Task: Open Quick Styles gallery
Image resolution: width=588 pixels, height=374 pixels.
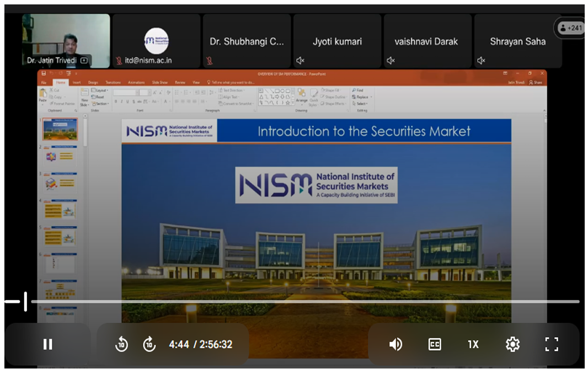Action: (313, 98)
